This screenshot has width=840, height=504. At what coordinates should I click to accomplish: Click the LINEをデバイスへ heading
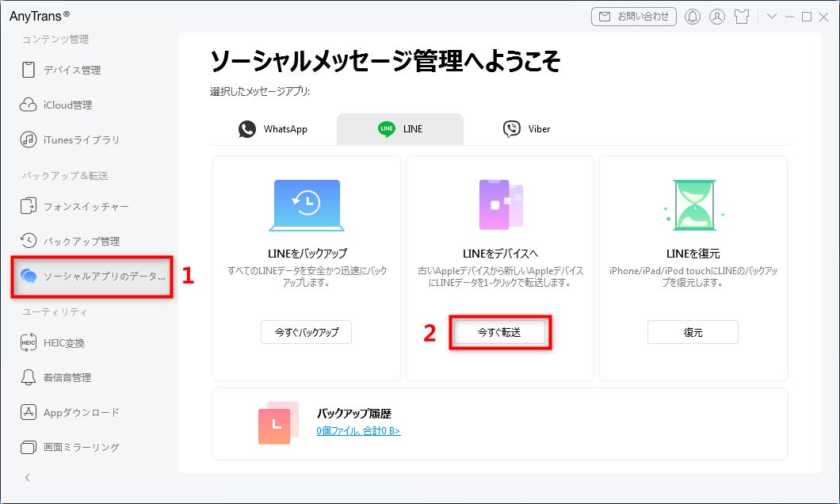pos(500,254)
